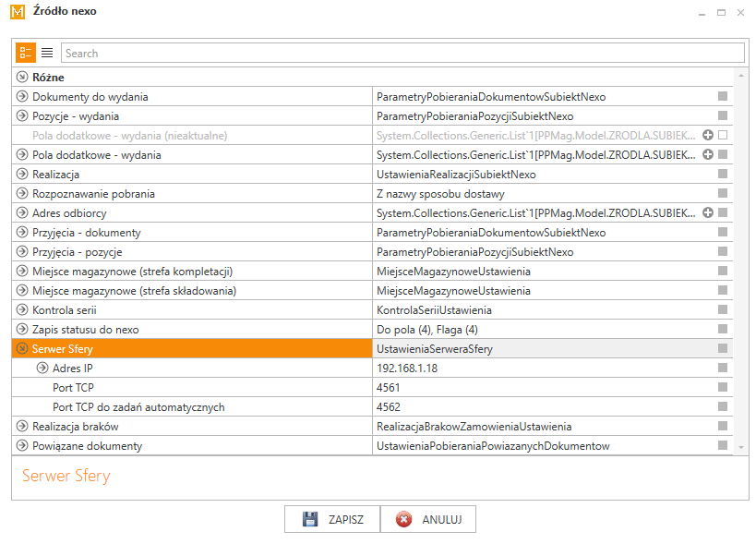Image resolution: width=756 pixels, height=544 pixels.
Task: Click the Search field
Action: [402, 53]
